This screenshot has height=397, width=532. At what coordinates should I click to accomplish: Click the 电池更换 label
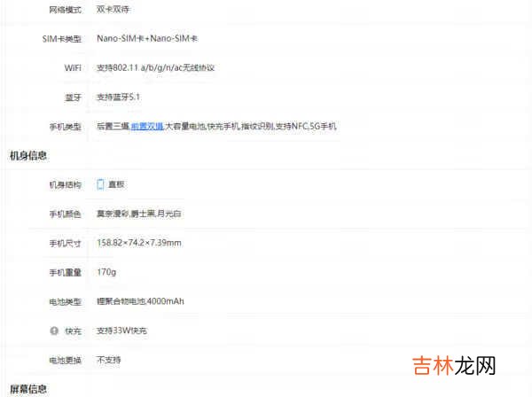coord(65,361)
